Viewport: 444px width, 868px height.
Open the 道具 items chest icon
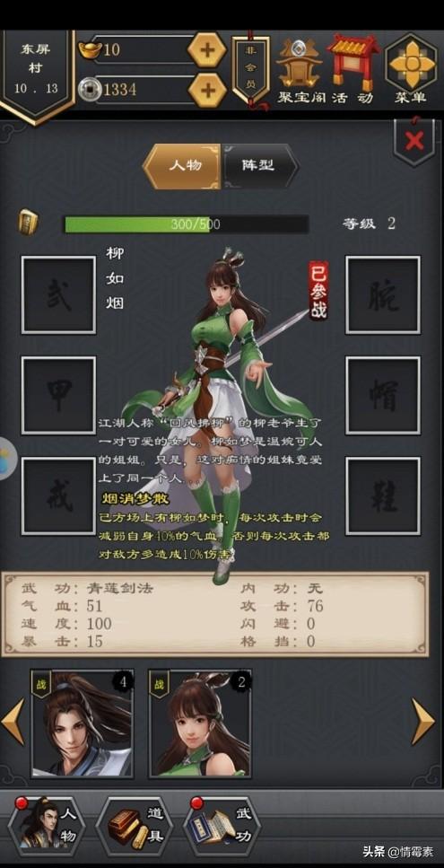pos(135,827)
